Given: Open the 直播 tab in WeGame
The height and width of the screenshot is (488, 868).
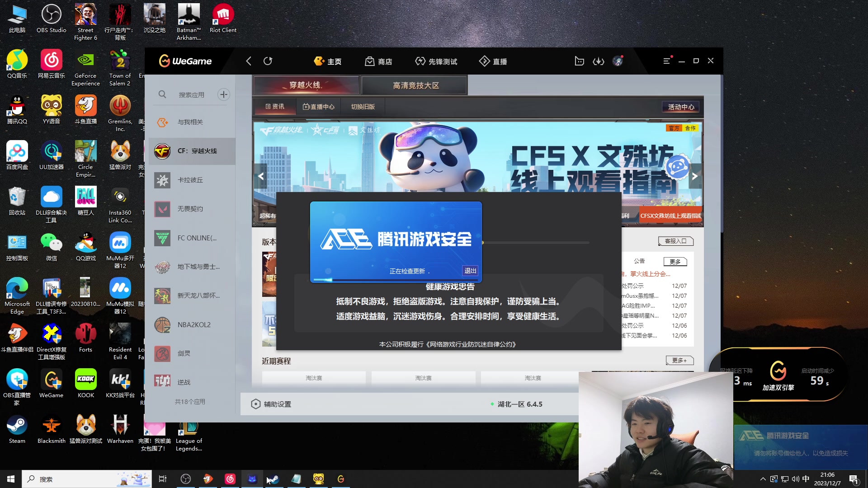Looking at the screenshot, I should coord(493,61).
